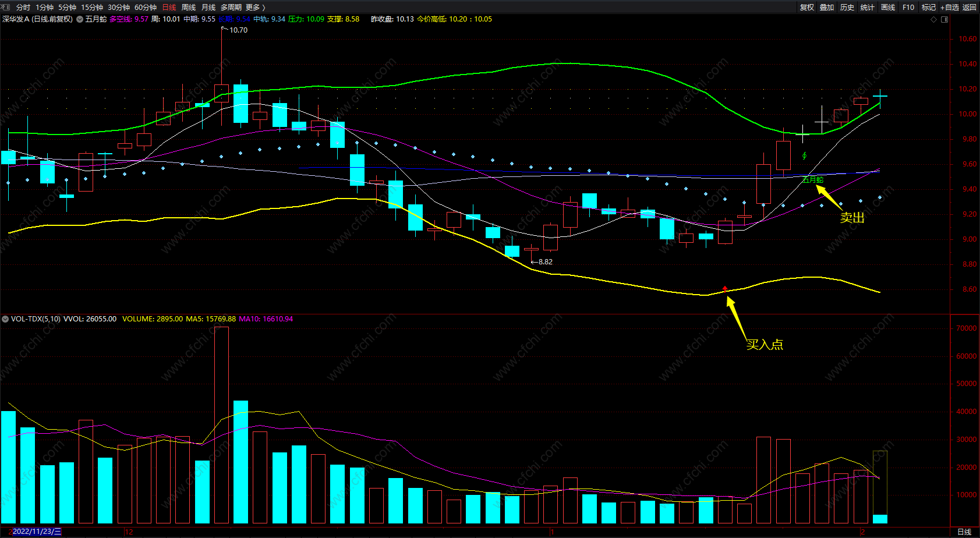Click the 今价高低: 10.20 : 10.05 readout
This screenshot has width=980, height=538.
(x=454, y=19)
